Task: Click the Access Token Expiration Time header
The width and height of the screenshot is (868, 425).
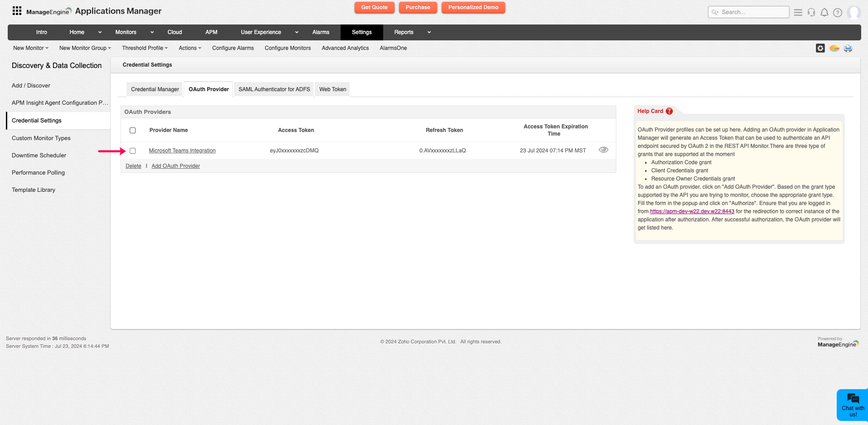Action: pos(556,130)
